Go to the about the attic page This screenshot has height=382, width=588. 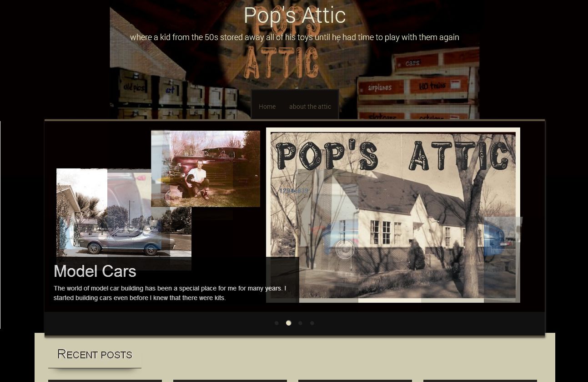tap(310, 107)
